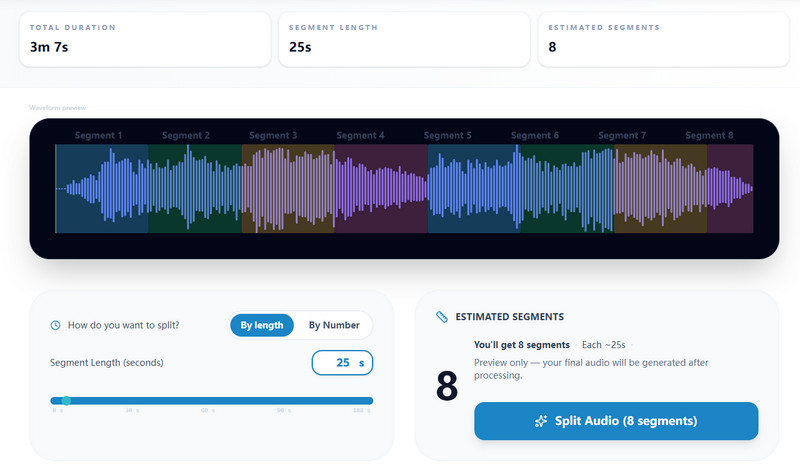
Task: Click the 'How do you want to split?' label
Action: tap(123, 325)
